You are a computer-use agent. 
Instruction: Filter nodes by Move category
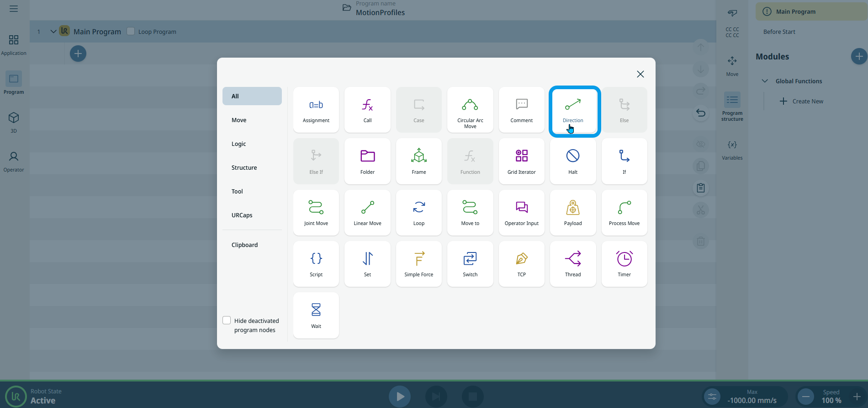click(x=239, y=120)
